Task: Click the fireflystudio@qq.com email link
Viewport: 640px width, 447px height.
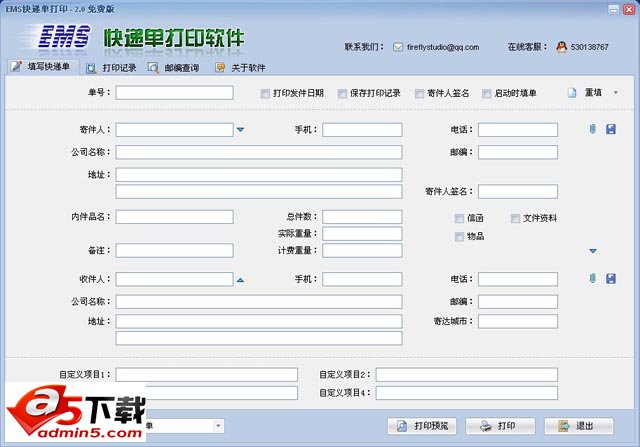Action: click(443, 47)
